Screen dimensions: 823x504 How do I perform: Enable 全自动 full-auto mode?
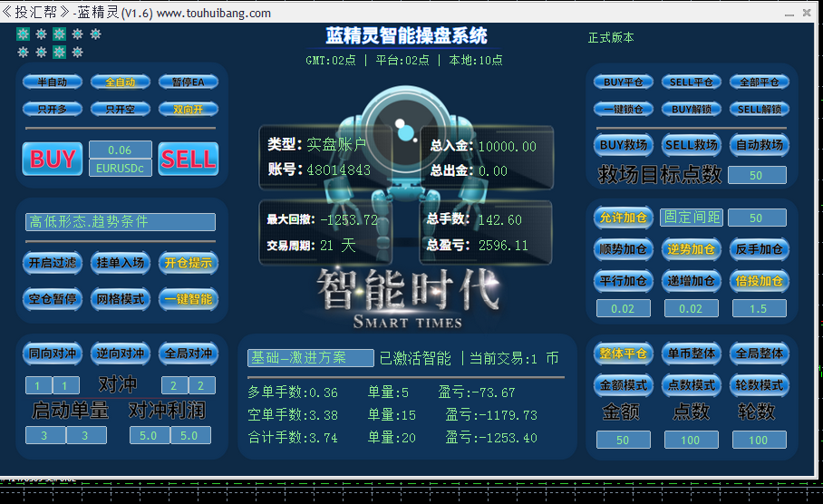[x=121, y=82]
